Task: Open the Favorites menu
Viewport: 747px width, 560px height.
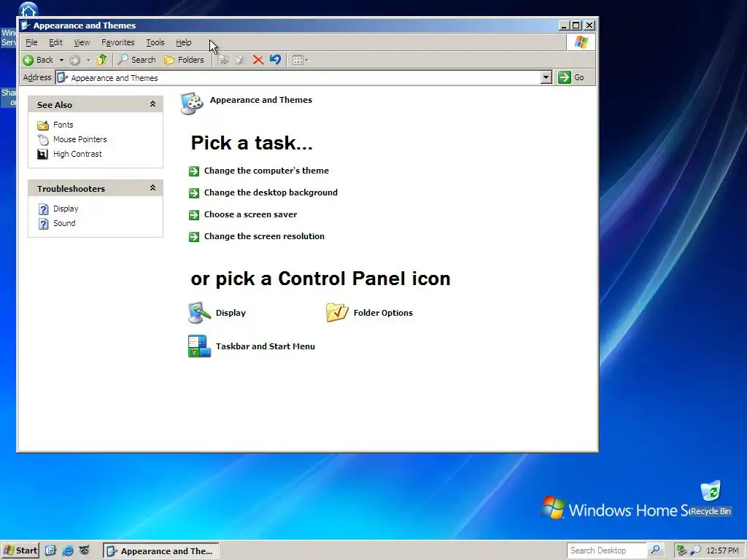Action: pos(117,42)
